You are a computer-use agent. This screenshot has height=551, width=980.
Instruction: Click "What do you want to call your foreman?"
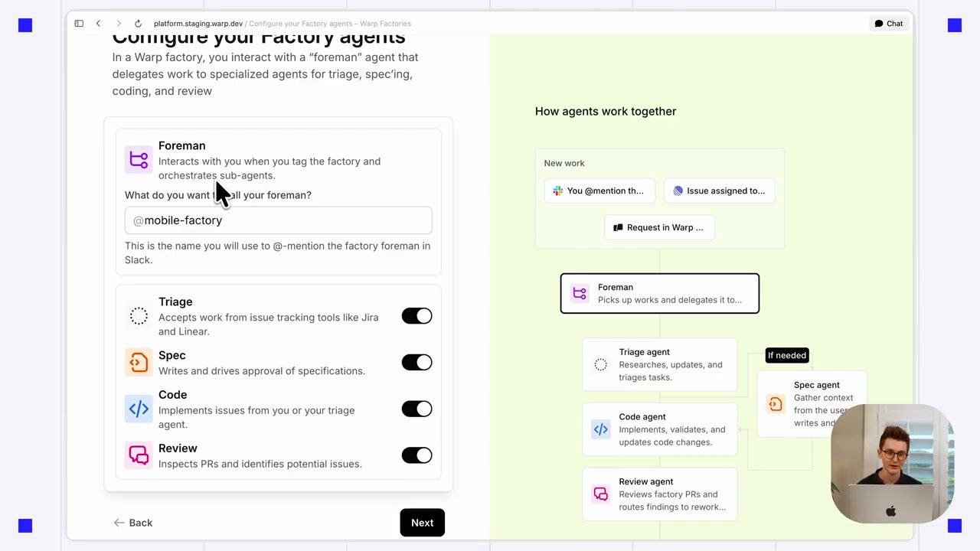tap(218, 195)
